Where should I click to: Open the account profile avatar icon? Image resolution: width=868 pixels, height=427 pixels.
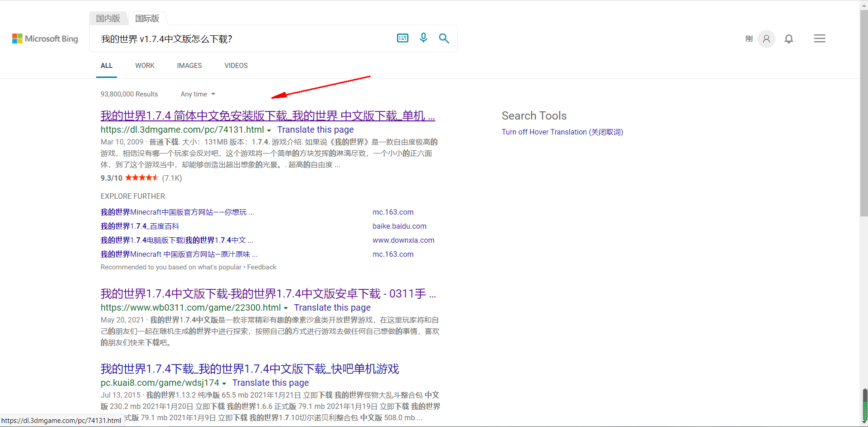(766, 39)
